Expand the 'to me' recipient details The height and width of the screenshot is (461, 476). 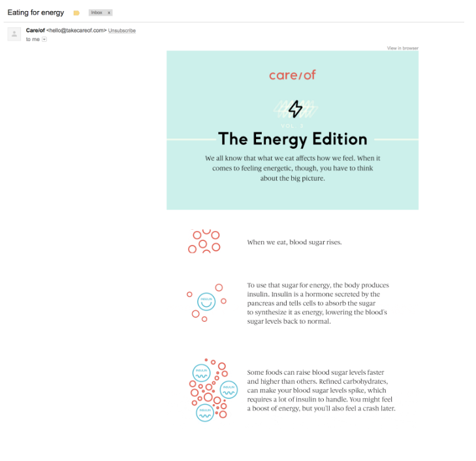(44, 39)
